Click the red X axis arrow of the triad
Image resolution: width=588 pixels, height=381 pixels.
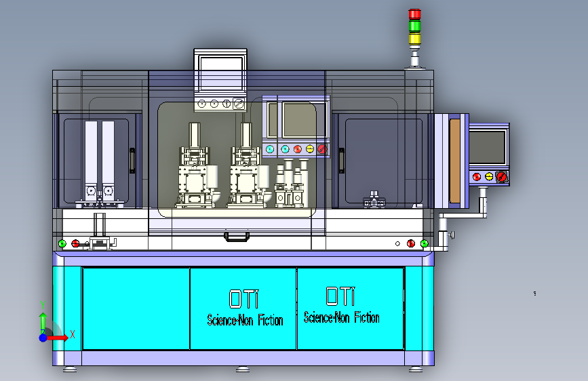tap(57, 338)
